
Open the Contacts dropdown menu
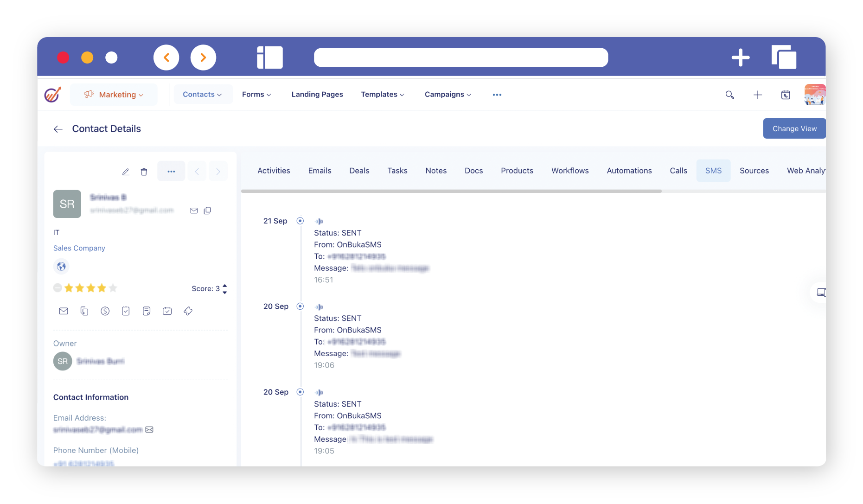[x=202, y=95]
